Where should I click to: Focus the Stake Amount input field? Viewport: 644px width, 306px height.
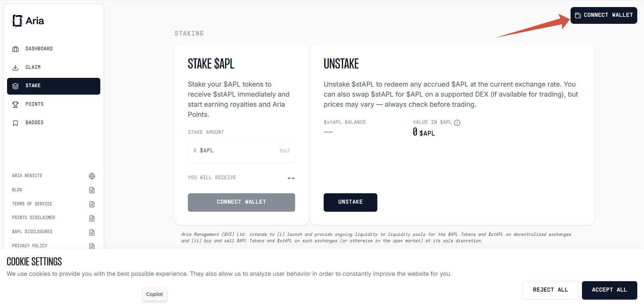(x=235, y=151)
